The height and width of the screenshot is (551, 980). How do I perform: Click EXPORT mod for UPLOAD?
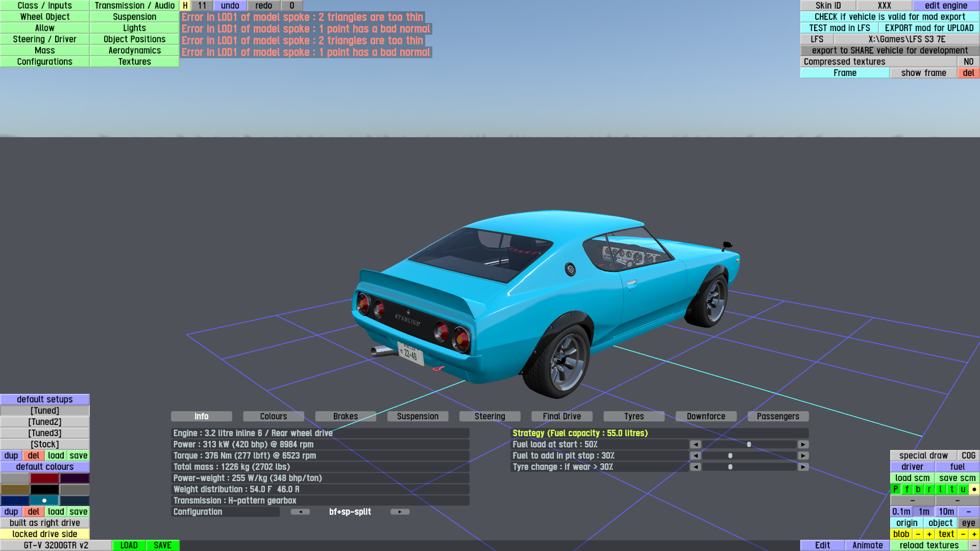(929, 28)
